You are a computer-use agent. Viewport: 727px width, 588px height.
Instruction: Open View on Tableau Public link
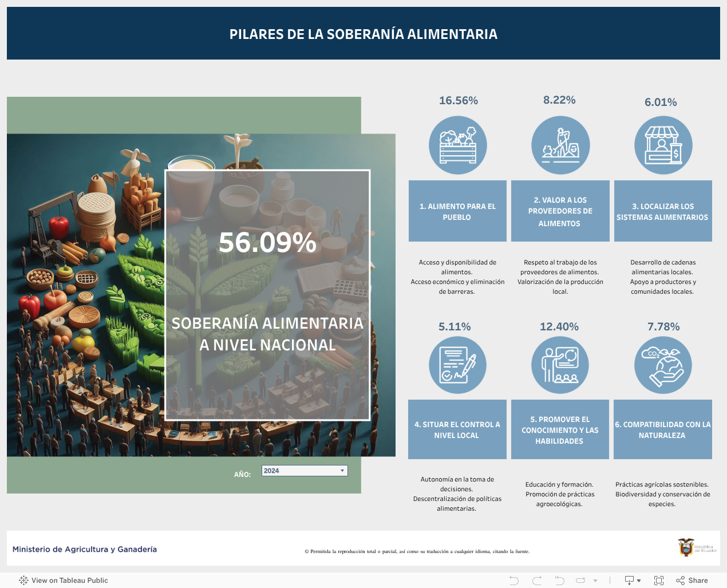coord(64,581)
